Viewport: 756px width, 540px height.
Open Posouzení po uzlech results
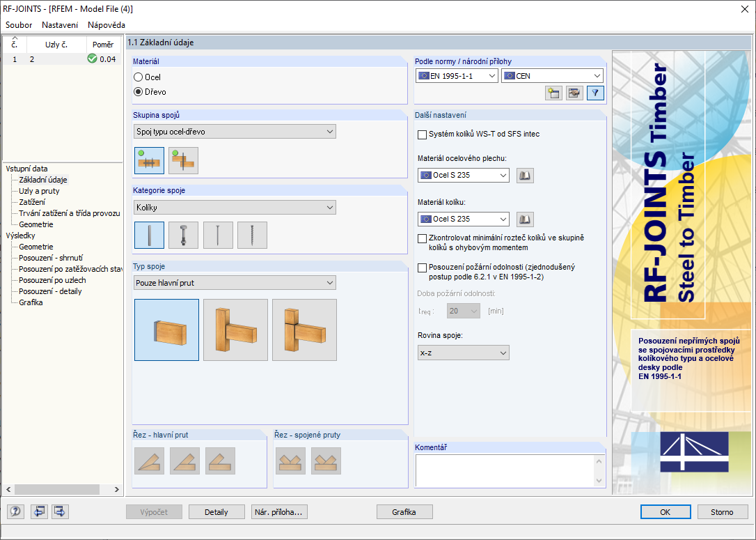click(x=52, y=280)
